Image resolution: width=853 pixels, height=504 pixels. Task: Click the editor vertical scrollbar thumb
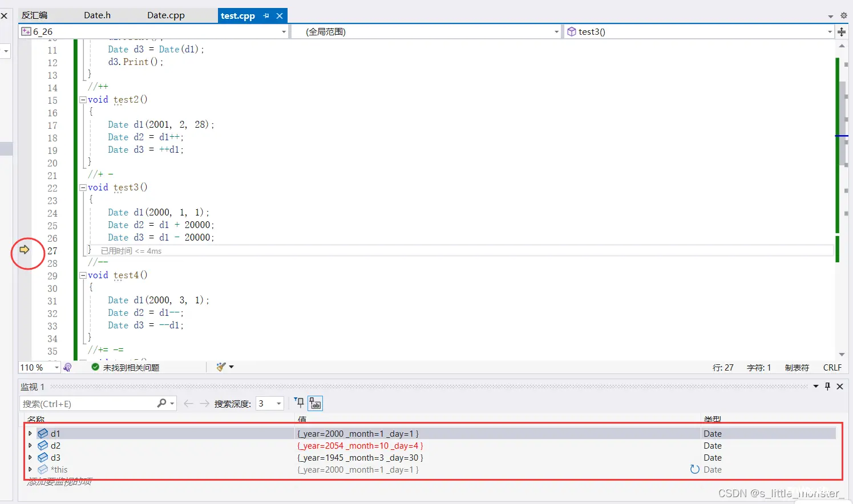(843, 123)
